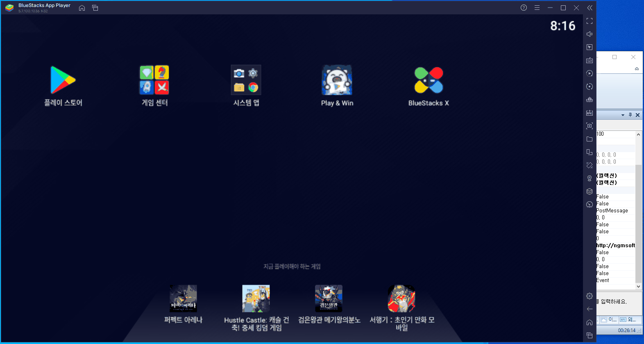644x344 pixels.
Task: Toggle fullscreen mode in side toolbar
Action: pyautogui.click(x=590, y=21)
